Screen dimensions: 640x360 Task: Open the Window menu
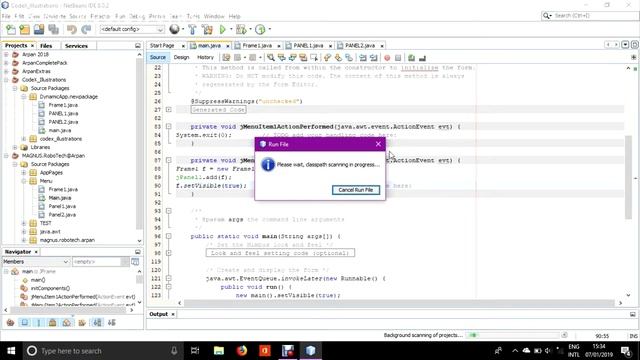pos(214,16)
